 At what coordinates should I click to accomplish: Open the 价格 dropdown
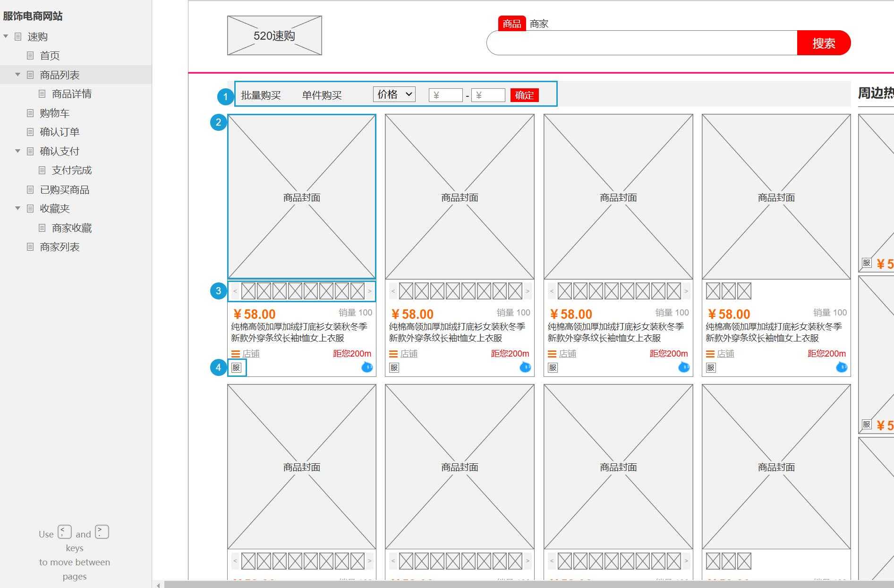tap(394, 94)
